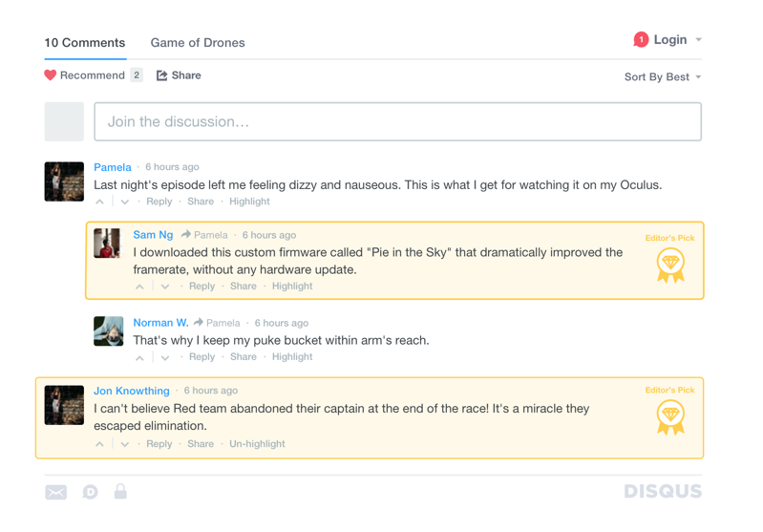Click the reply arrow icon beside Norman W.

(x=199, y=322)
